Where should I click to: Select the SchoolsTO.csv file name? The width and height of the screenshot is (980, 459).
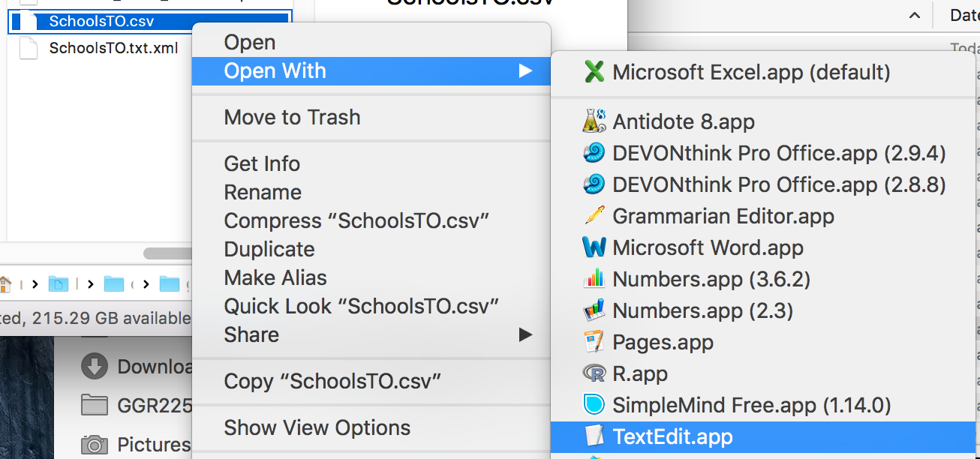101,21
